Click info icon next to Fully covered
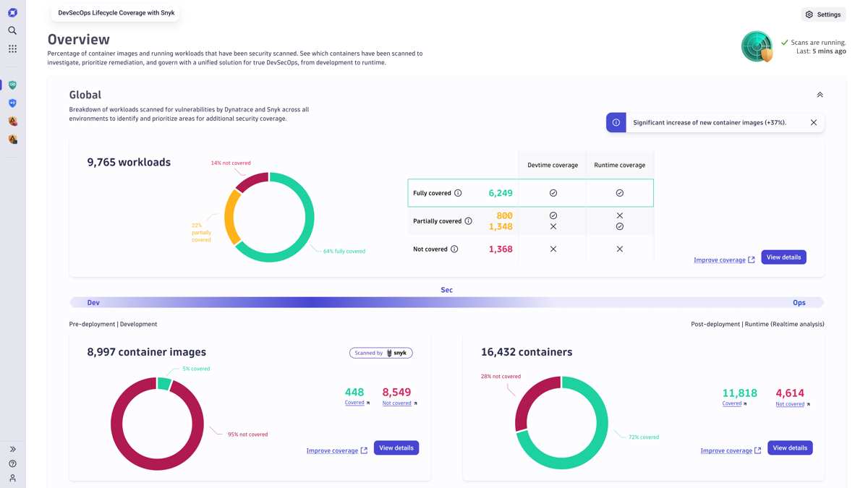The height and width of the screenshot is (488, 868). (458, 193)
